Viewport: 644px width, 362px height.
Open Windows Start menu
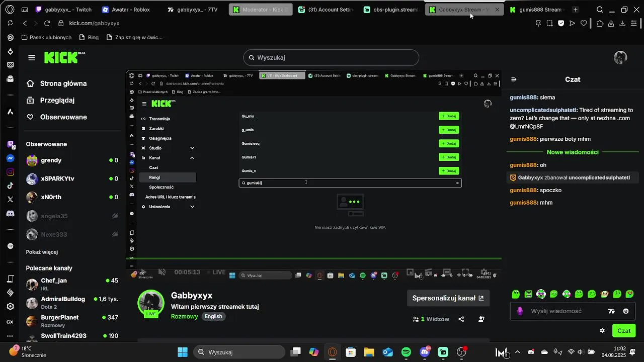(x=183, y=352)
